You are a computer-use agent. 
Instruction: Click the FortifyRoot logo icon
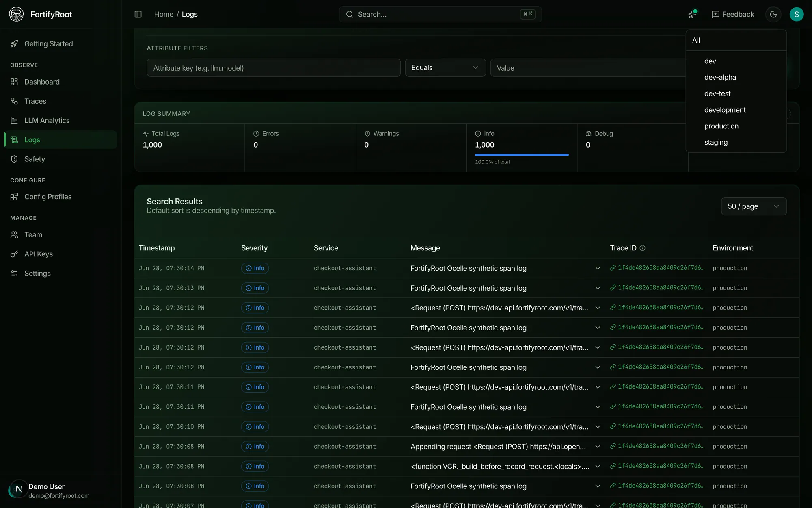[x=16, y=14]
